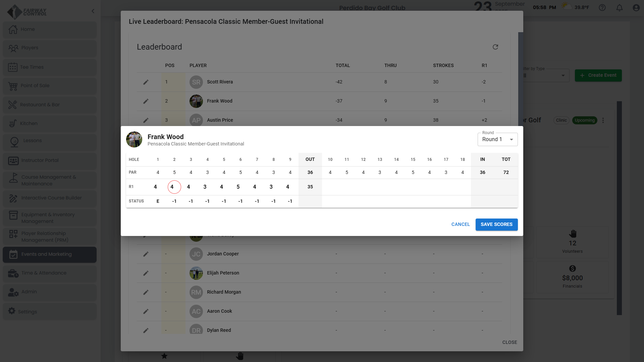Close the Live Leaderboard dialog
This screenshot has height=362, width=644.
(x=509, y=342)
